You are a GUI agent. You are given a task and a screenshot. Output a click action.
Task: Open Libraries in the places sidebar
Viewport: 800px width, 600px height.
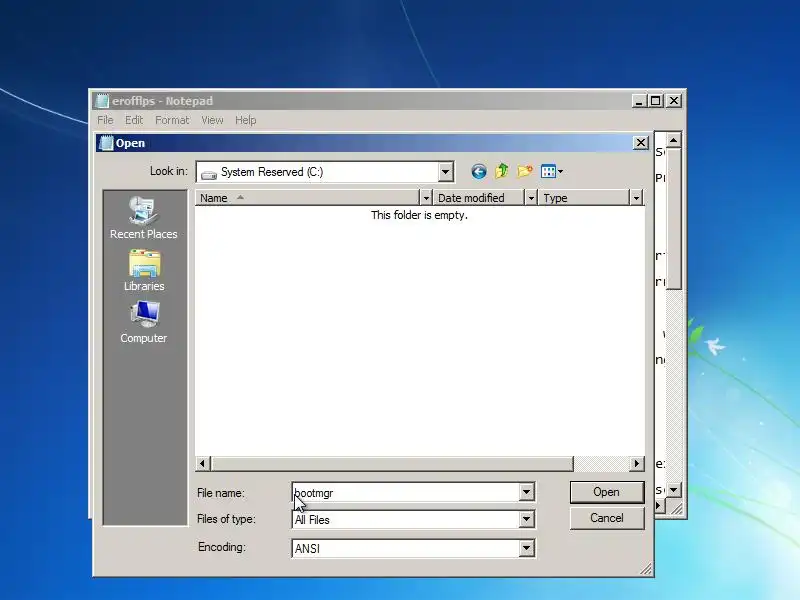[x=144, y=270]
